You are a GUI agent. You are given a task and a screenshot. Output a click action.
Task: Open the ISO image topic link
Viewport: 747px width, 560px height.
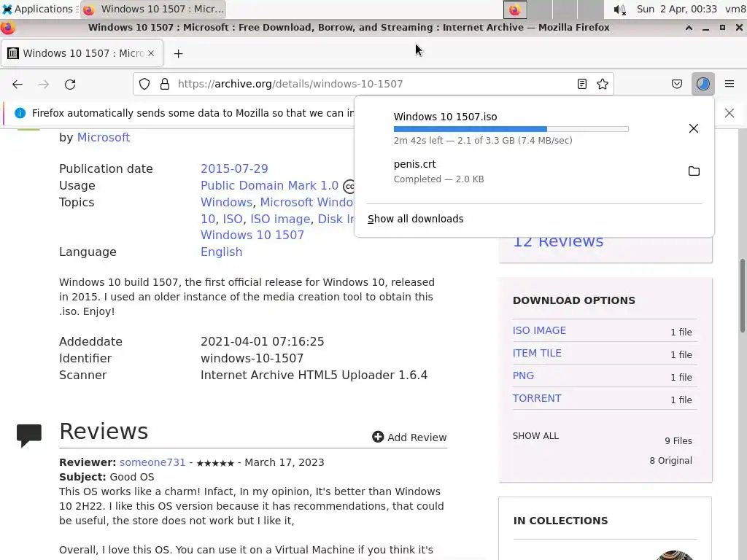[x=280, y=219]
